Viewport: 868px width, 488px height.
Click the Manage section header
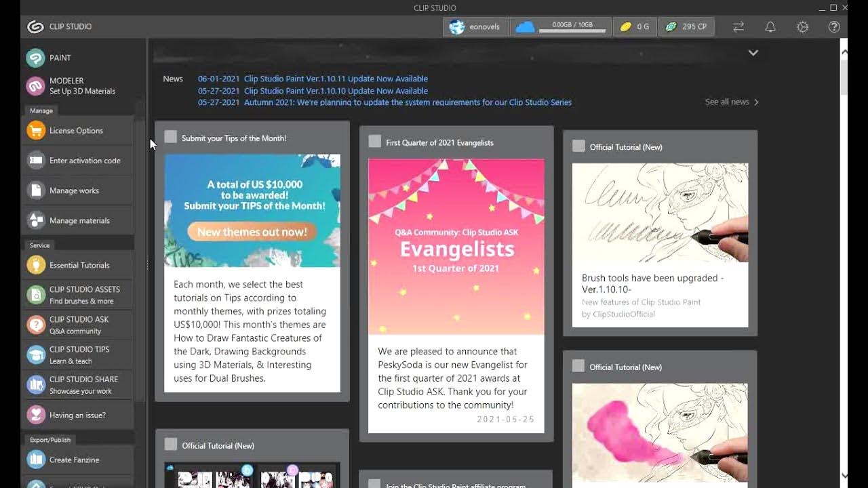tap(41, 110)
